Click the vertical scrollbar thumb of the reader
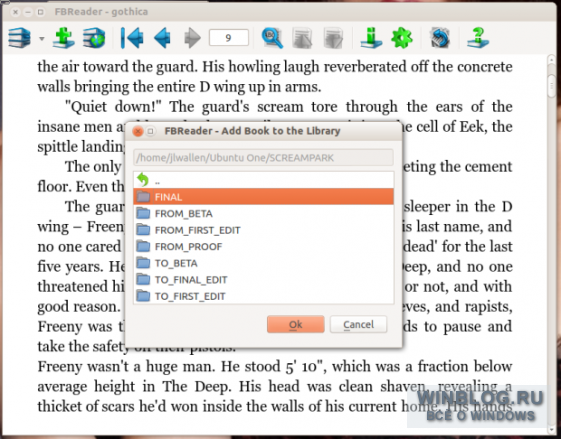The height and width of the screenshot is (439, 561). (x=552, y=86)
